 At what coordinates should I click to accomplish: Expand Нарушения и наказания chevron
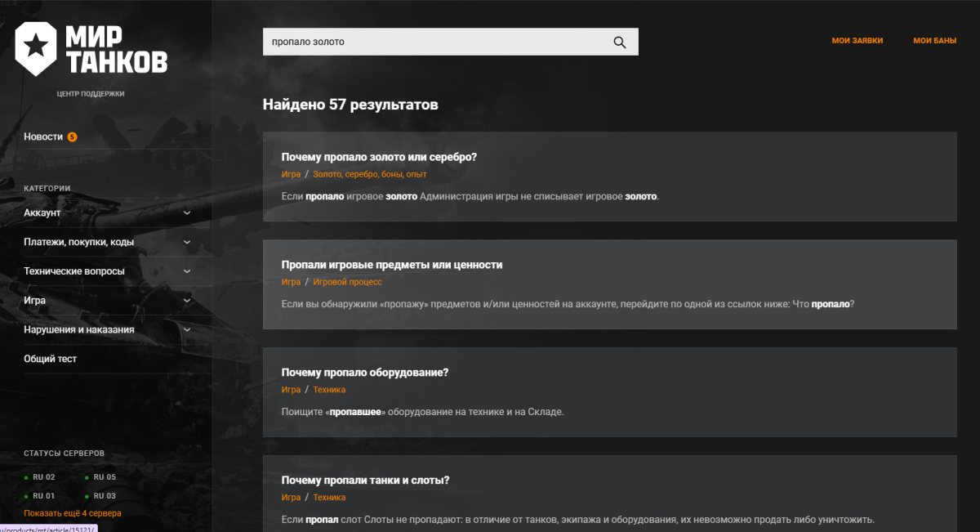(187, 330)
